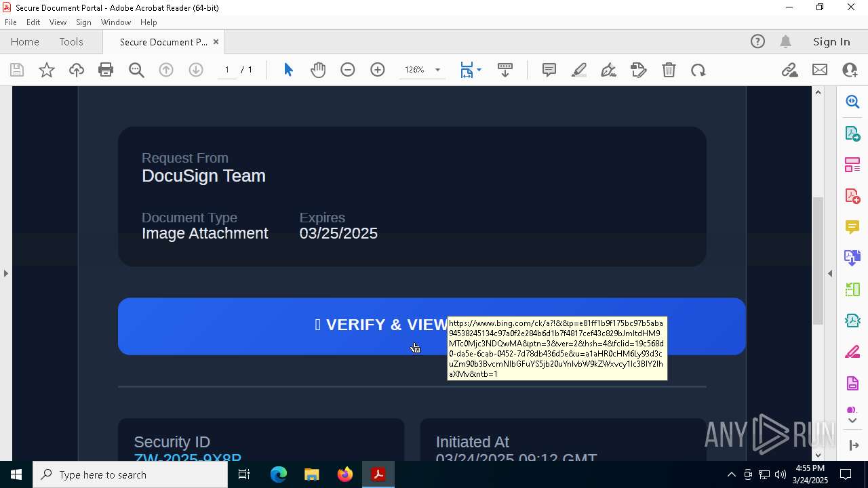Switch to the Home tab
This screenshot has height=488, width=868.
click(25, 42)
